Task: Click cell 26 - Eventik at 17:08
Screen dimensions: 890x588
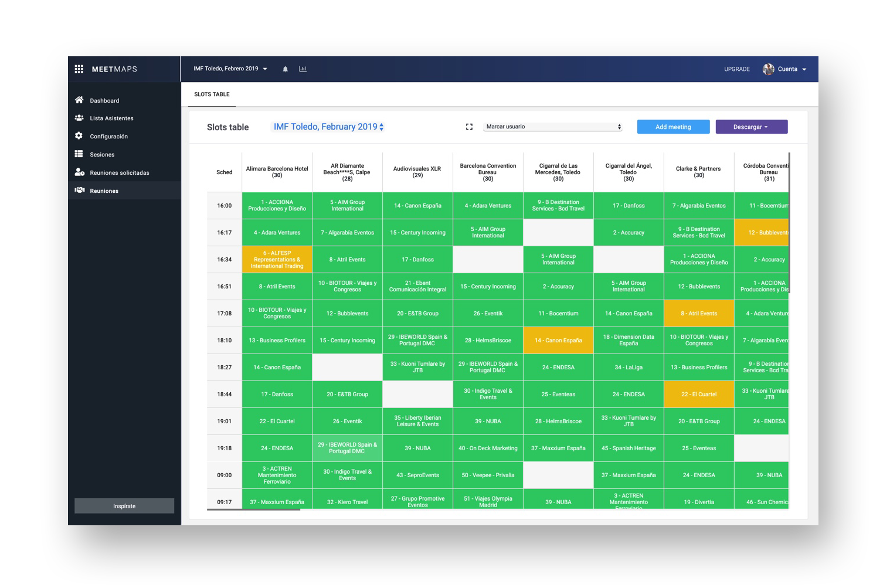Action: coord(488,314)
